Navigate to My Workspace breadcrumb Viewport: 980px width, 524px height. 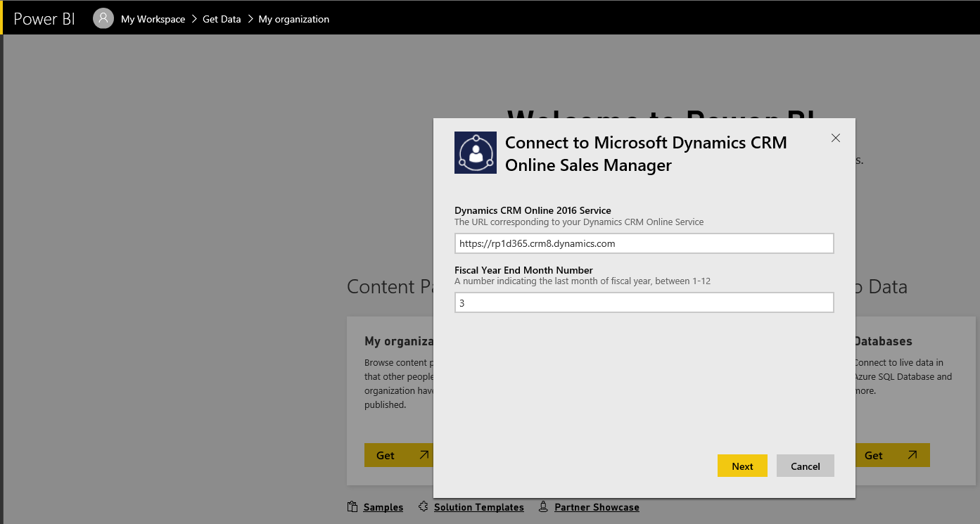pos(153,19)
